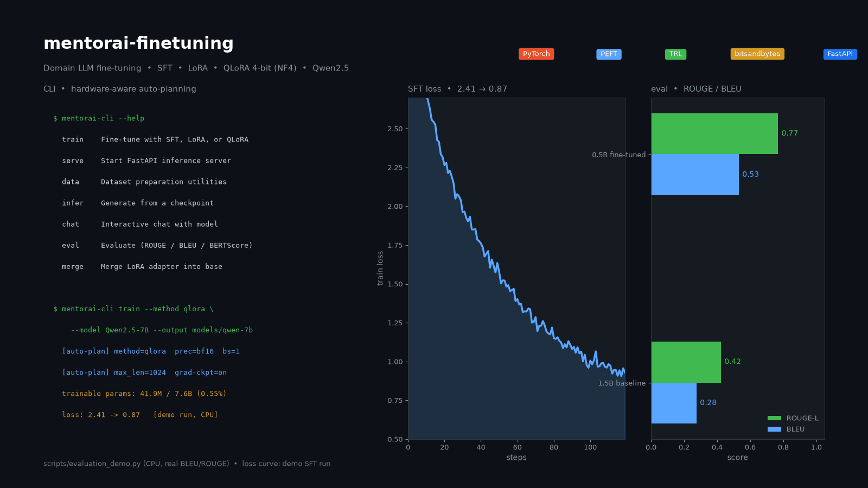This screenshot has height=488, width=868.
Task: Click the 'SFT loss • 2.41 → 0.87' chart title
Action: (x=457, y=89)
